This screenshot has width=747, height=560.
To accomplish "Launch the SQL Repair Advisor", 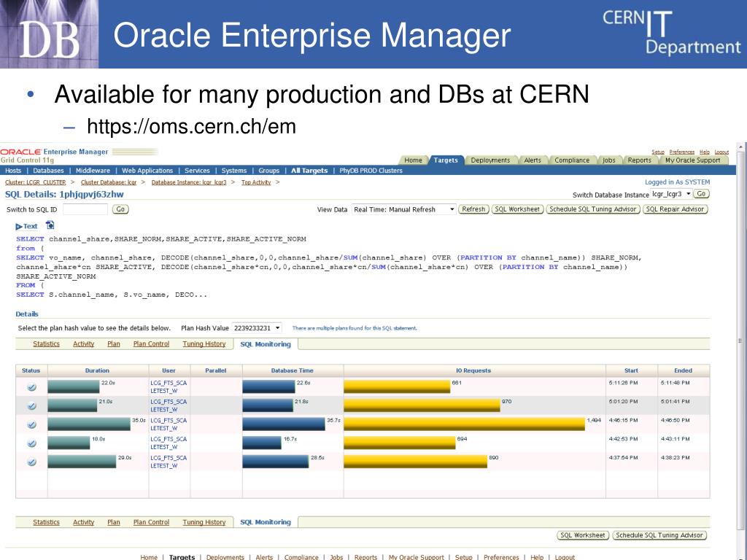I will 675,209.
